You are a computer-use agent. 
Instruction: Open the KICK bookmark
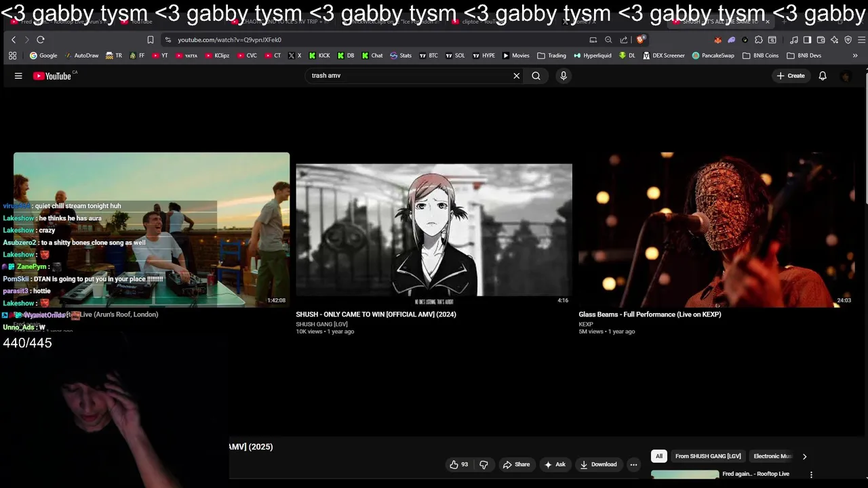click(319, 56)
